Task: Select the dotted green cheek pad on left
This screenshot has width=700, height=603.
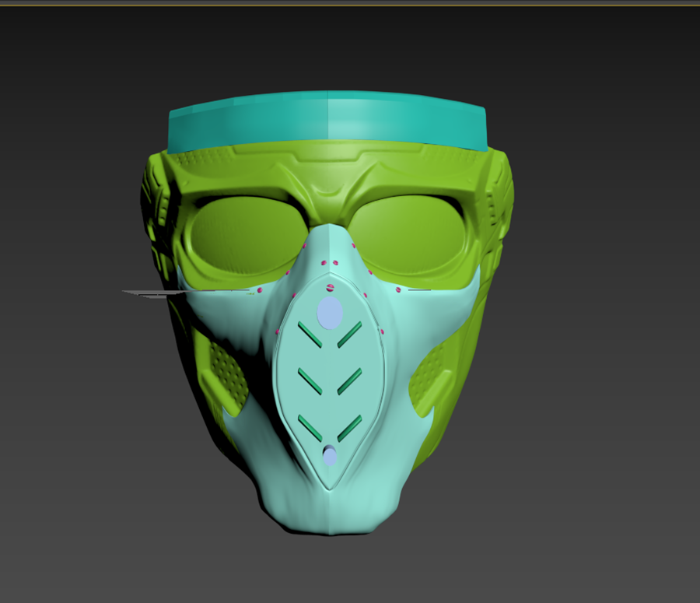Action: tap(228, 377)
